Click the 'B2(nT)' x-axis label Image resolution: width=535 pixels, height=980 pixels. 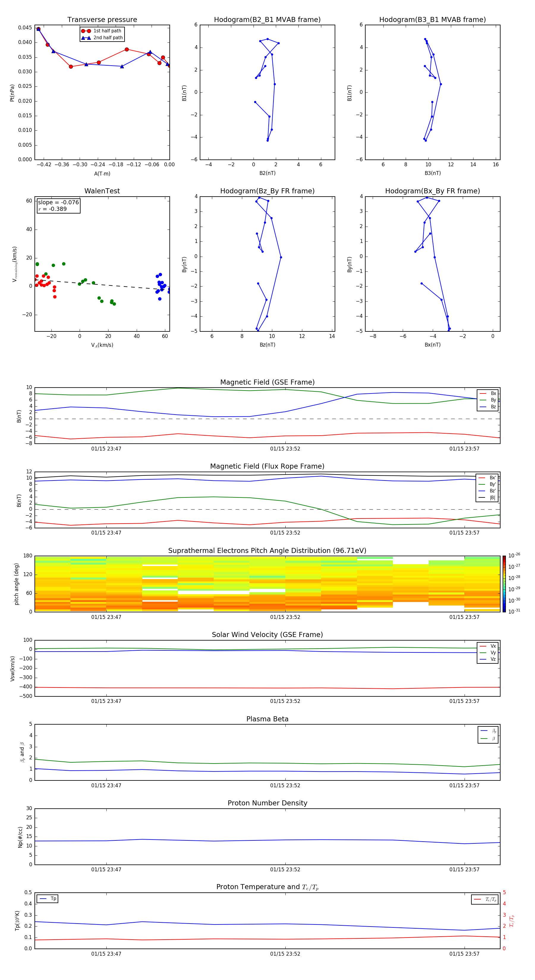tap(267, 173)
